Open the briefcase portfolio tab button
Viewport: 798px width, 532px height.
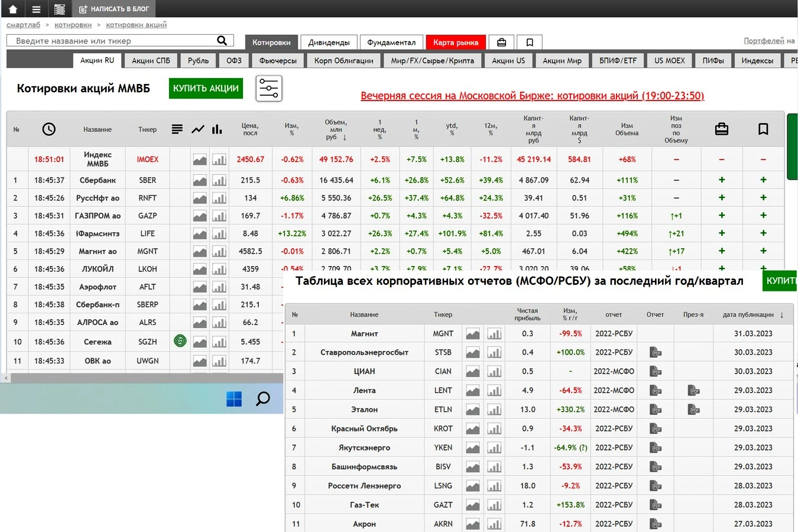tap(501, 42)
